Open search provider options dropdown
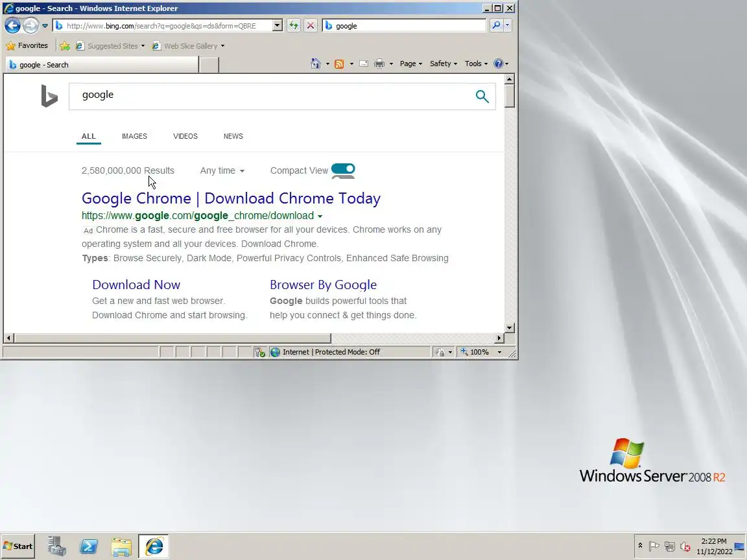The height and width of the screenshot is (560, 747). pos(507,26)
